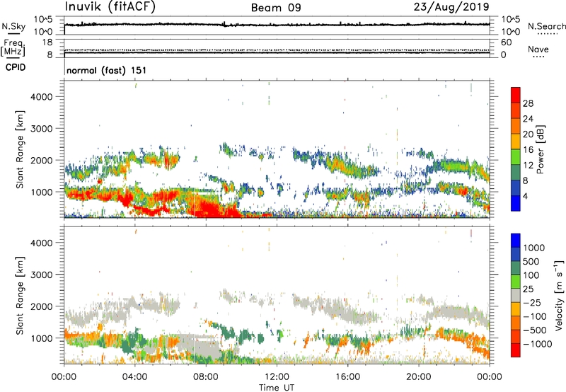Click the bright blue top segment of the velocity colorbar

click(516, 241)
